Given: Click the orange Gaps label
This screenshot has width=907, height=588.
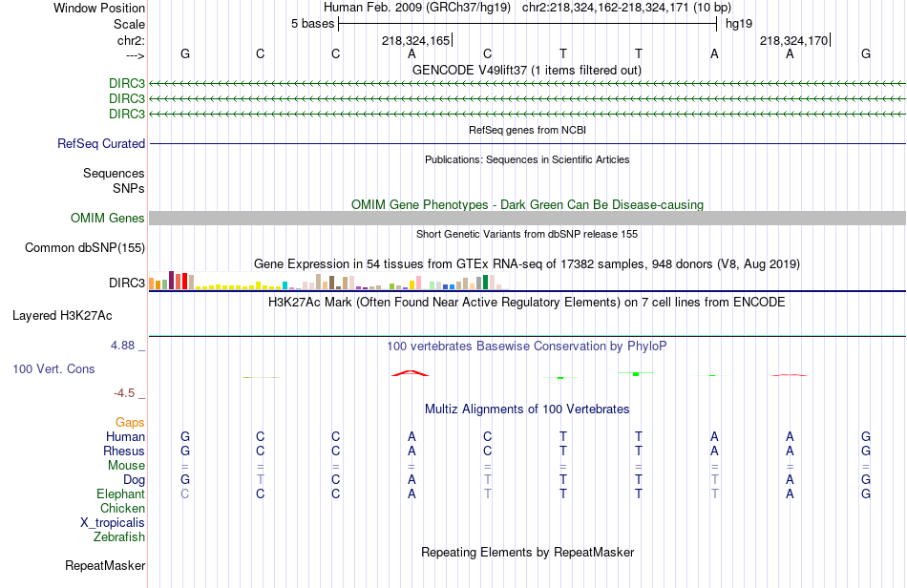Looking at the screenshot, I should pos(130,423).
